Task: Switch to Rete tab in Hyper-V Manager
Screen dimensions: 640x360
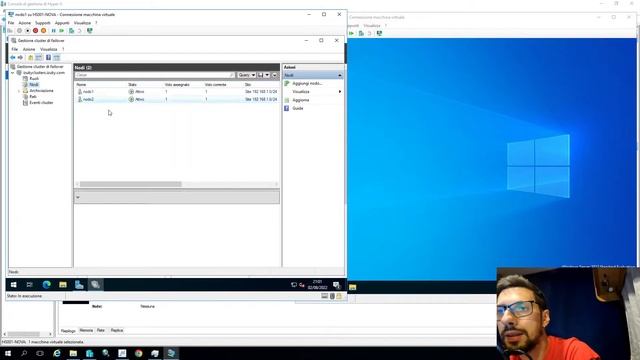Action: pyautogui.click(x=101, y=330)
